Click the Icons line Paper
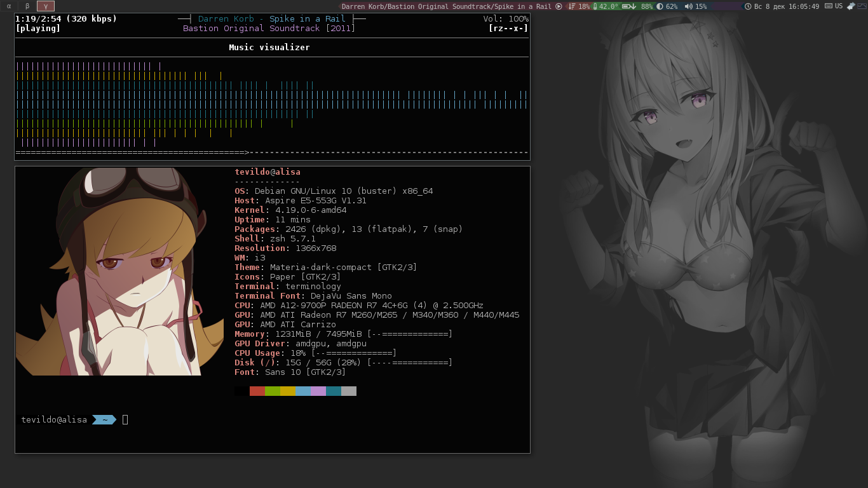The image size is (868, 488). (288, 277)
